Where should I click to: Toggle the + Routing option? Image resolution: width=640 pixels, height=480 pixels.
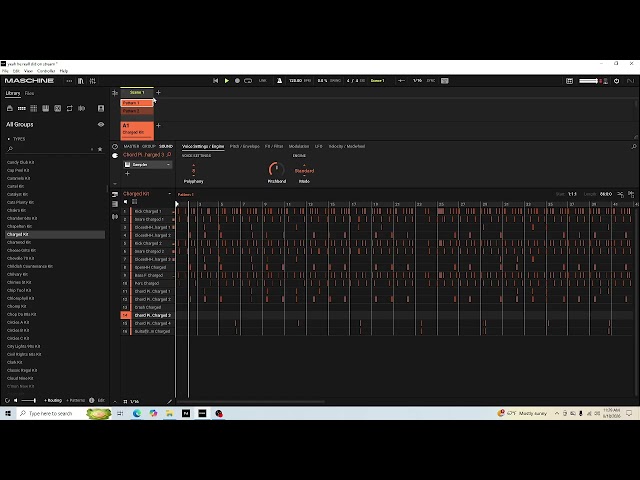[x=53, y=400]
